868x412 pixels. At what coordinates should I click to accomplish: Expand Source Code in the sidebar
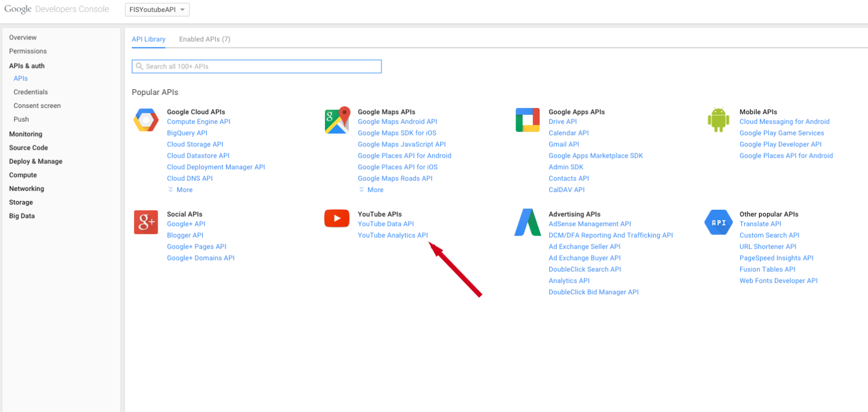point(29,148)
